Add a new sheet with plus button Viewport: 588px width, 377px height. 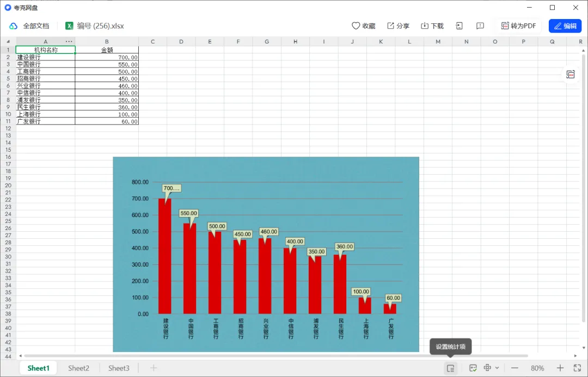point(154,368)
